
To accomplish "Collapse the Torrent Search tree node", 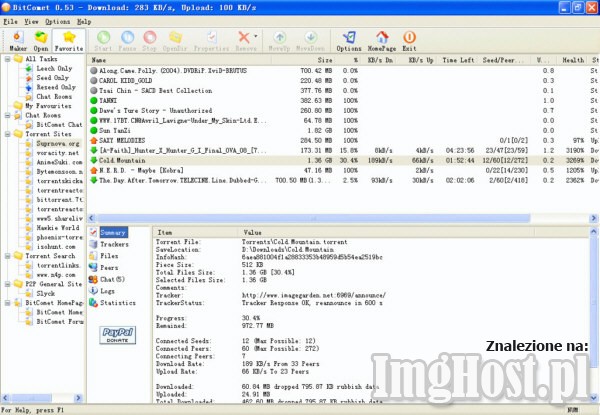I will point(7,256).
